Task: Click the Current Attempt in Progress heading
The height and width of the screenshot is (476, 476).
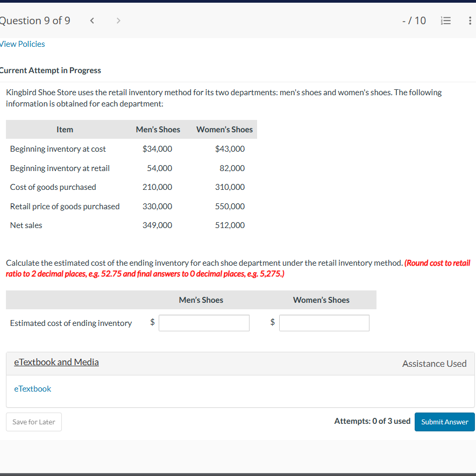Action: (x=51, y=70)
